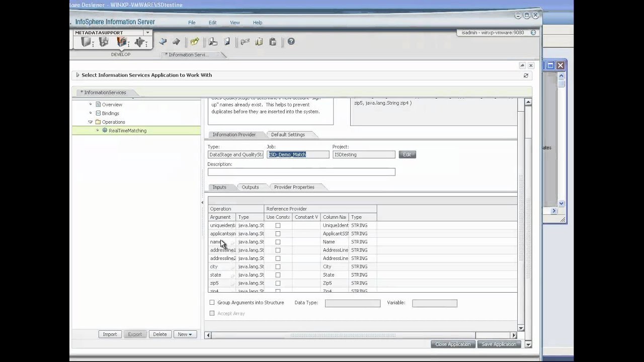
Task: Toggle Use Constant for applicantssn row
Action: (x=278, y=234)
